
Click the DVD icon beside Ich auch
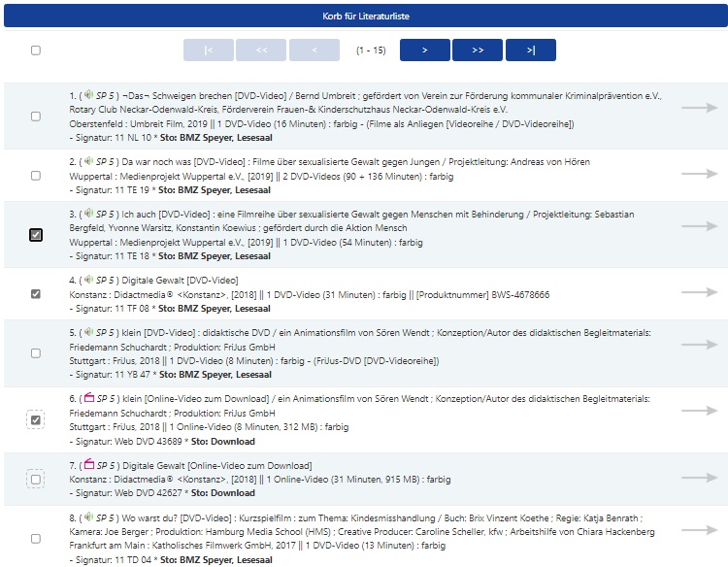88,214
